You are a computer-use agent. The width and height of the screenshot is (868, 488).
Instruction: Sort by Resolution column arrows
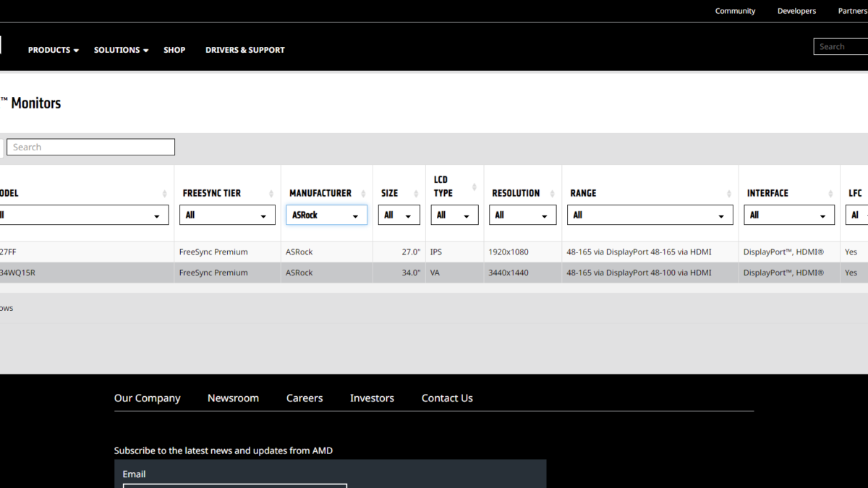[553, 194]
